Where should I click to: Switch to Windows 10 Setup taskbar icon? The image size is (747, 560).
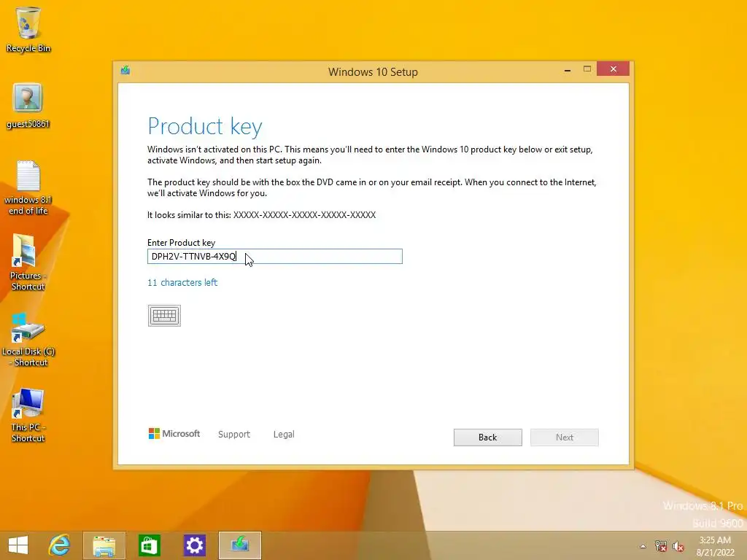pyautogui.click(x=239, y=545)
